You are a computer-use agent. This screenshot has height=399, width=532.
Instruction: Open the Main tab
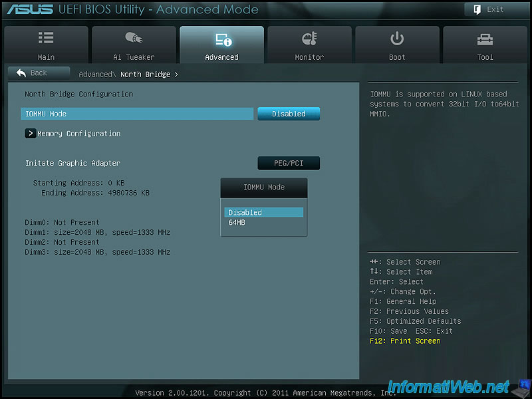46,45
